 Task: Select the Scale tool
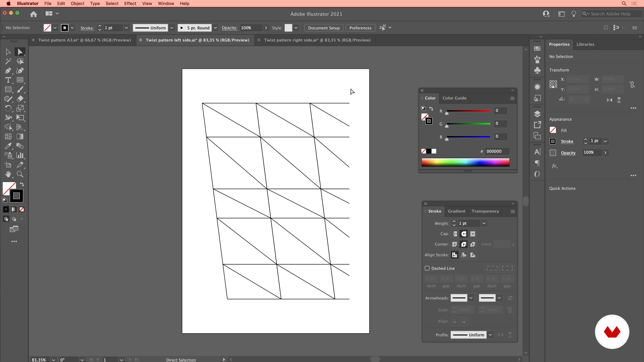tap(20, 108)
